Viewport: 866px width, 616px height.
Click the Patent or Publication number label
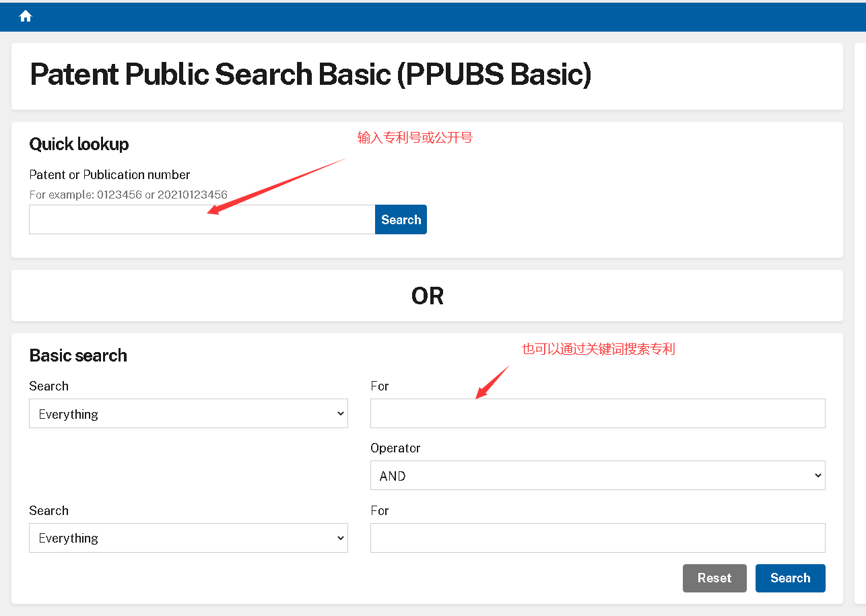[x=110, y=175]
